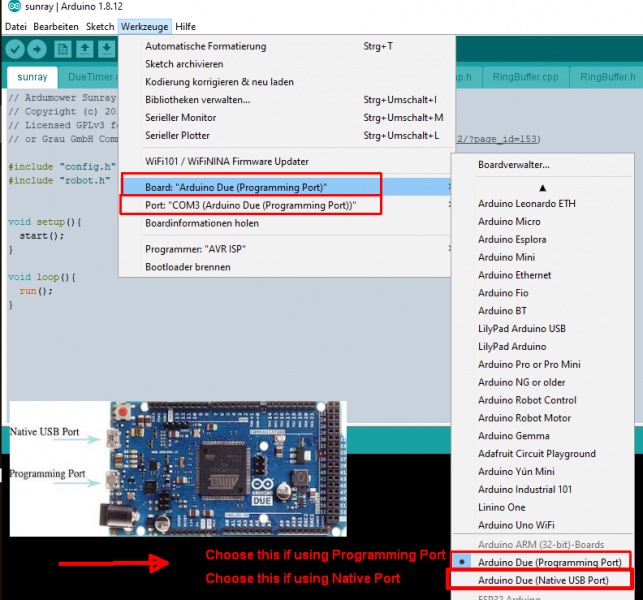
Task: Click the void loop(){ line
Action: tap(42, 277)
